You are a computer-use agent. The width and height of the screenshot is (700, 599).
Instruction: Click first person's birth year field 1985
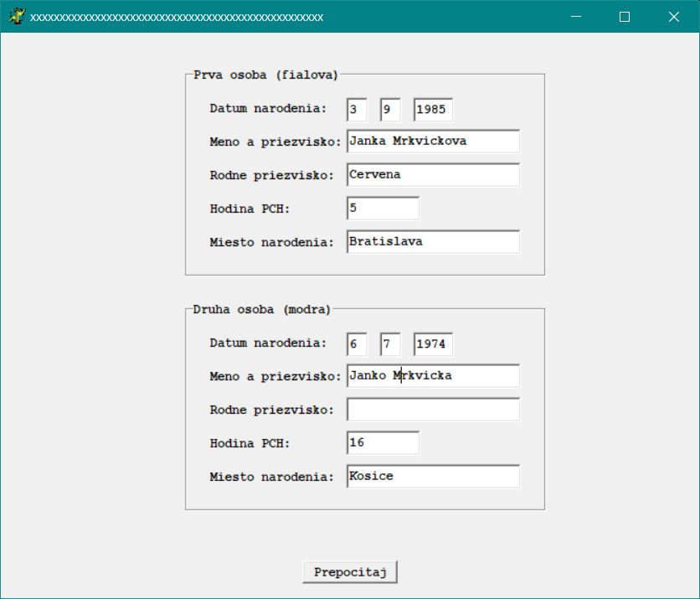pos(433,110)
